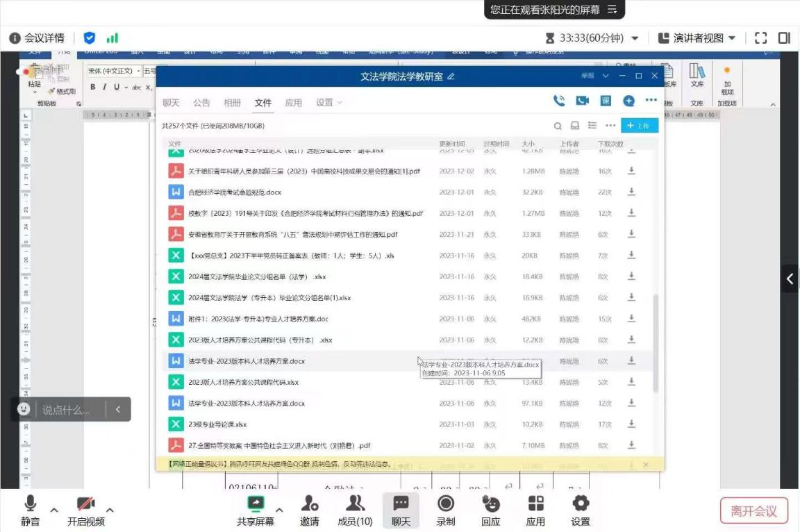Screen dimensions: 800x532
Task: Click the 邀请 invite icon
Action: coord(310,510)
